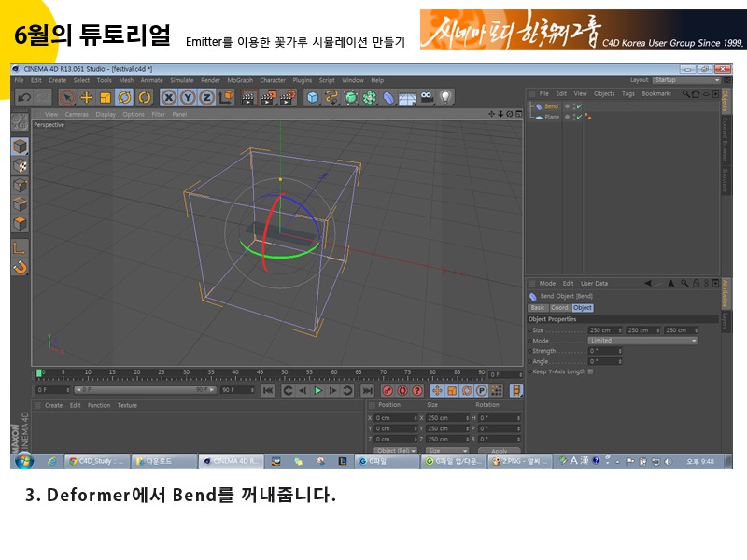Image resolution: width=747 pixels, height=560 pixels.
Task: Open the Array modeling objects icon
Action: click(x=370, y=98)
